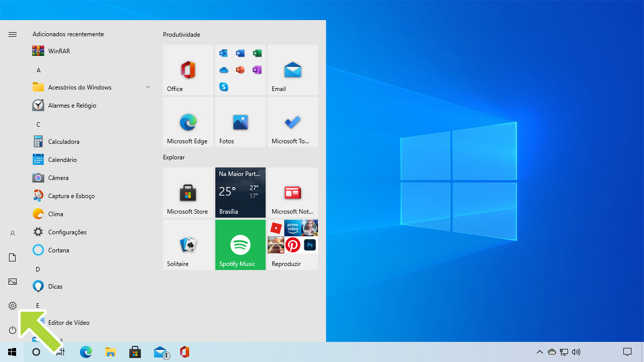Click the letter D section header
The height and width of the screenshot is (362, 644).
38,269
